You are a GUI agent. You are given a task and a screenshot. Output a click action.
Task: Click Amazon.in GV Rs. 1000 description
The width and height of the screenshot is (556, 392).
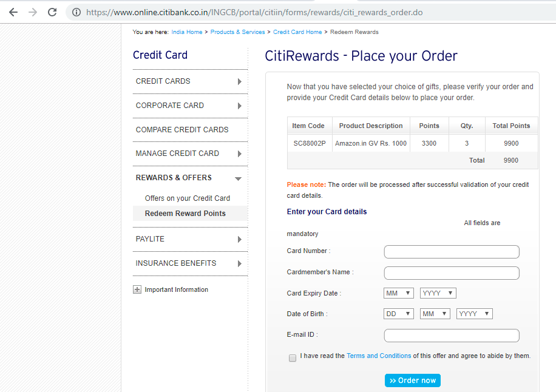[x=371, y=144]
